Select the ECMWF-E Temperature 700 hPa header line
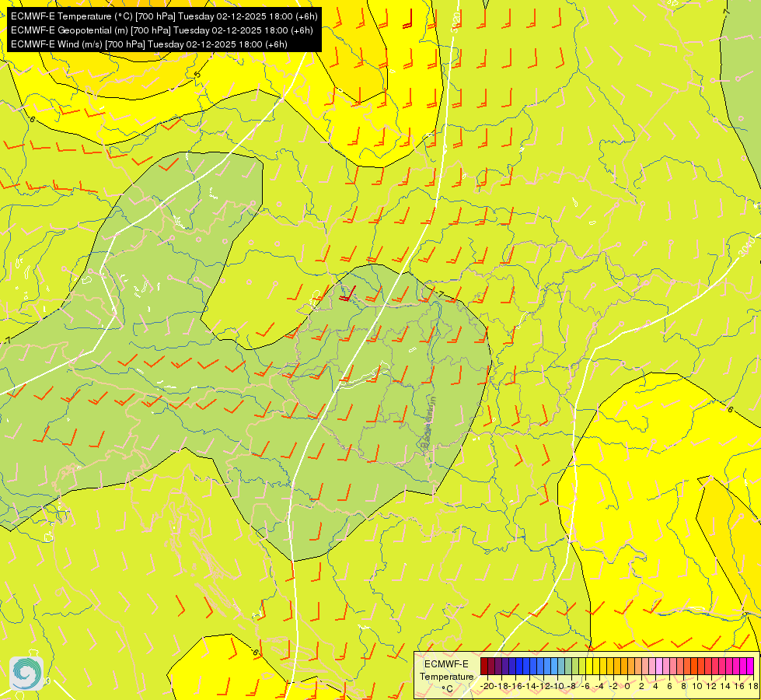This screenshot has height=700, width=761. point(164,16)
